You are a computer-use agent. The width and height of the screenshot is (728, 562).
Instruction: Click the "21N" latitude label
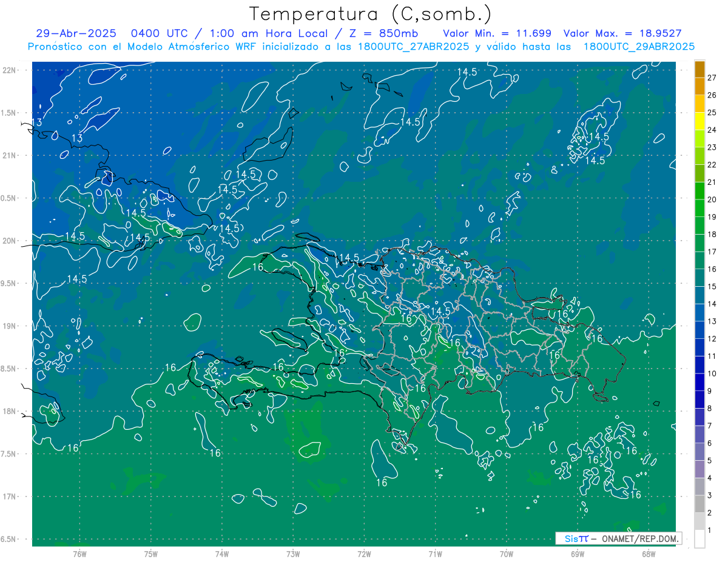8,155
